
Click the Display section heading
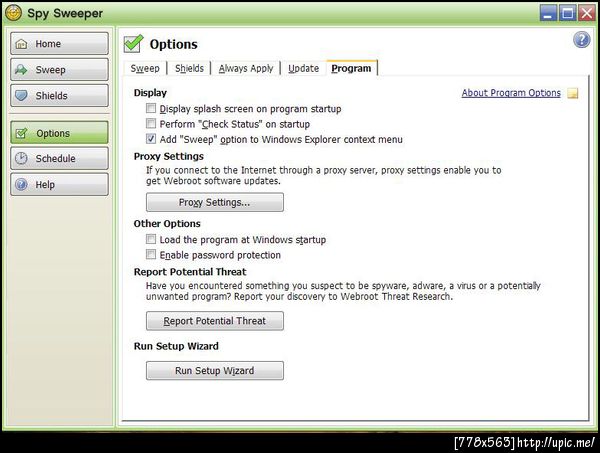point(150,93)
